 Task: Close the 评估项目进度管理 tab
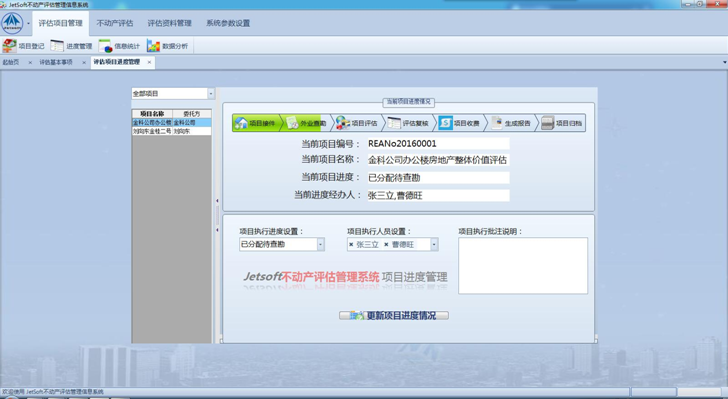click(149, 62)
